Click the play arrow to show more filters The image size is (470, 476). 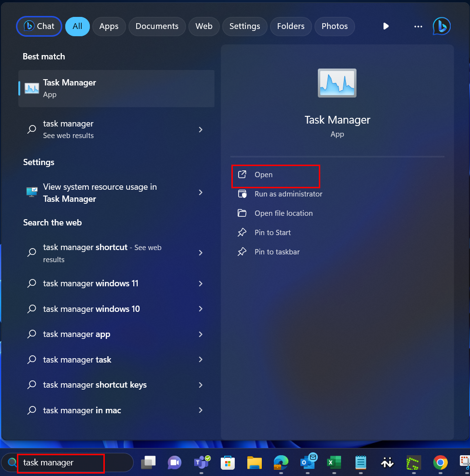coord(386,26)
